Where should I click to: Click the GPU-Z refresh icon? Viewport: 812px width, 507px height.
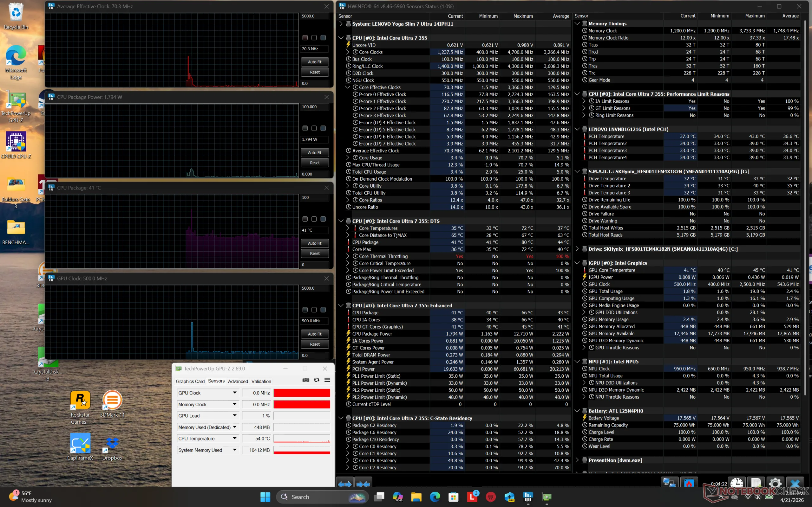click(317, 380)
